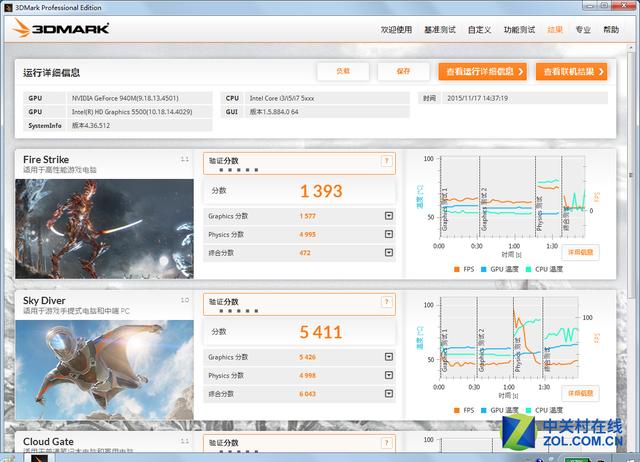
Task: Click the Fire Strike 验证分数 box
Action: coord(299,164)
